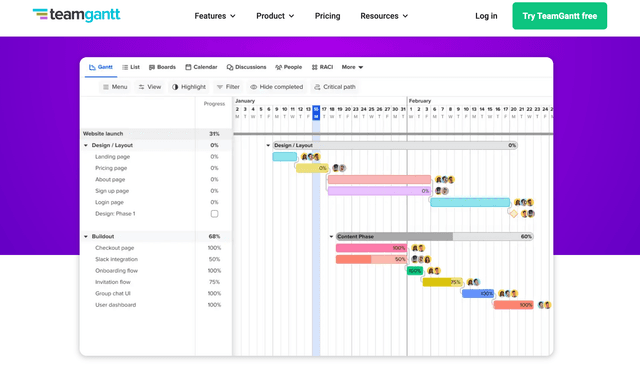Click the Design Phase 1 milestone diamond
Image resolution: width=640 pixels, height=383 pixels.
pyautogui.click(x=513, y=214)
